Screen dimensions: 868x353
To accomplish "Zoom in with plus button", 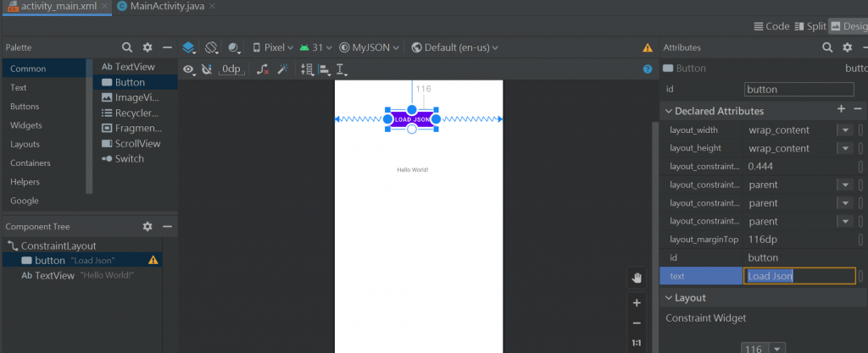I will point(637,303).
